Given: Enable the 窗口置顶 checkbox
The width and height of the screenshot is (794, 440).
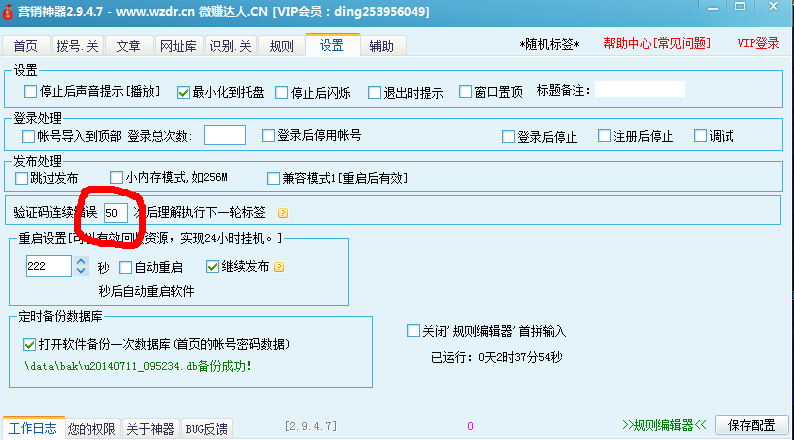Looking at the screenshot, I should 466,92.
